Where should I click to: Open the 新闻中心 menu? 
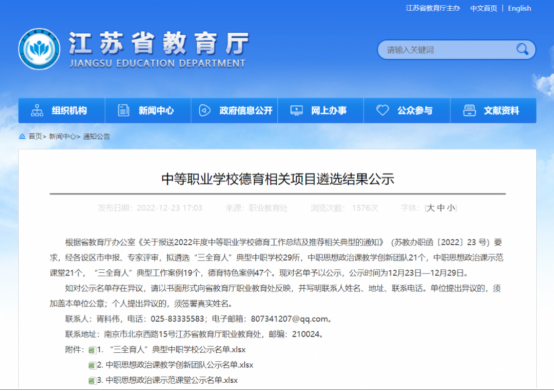(x=148, y=111)
